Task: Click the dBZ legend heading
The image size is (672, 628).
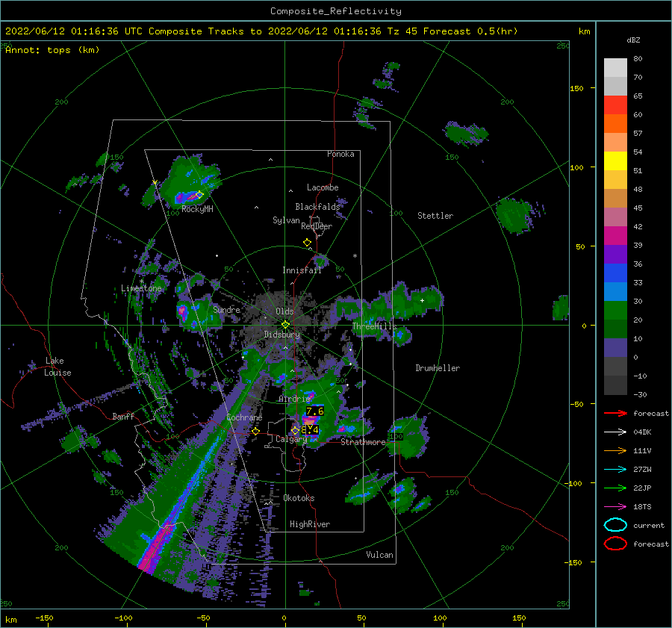Action: pos(633,40)
